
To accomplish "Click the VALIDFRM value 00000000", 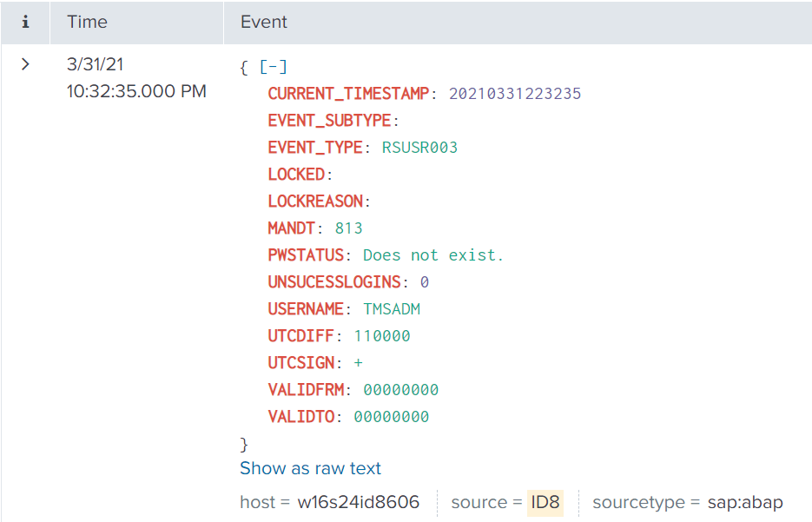I will 400,390.
